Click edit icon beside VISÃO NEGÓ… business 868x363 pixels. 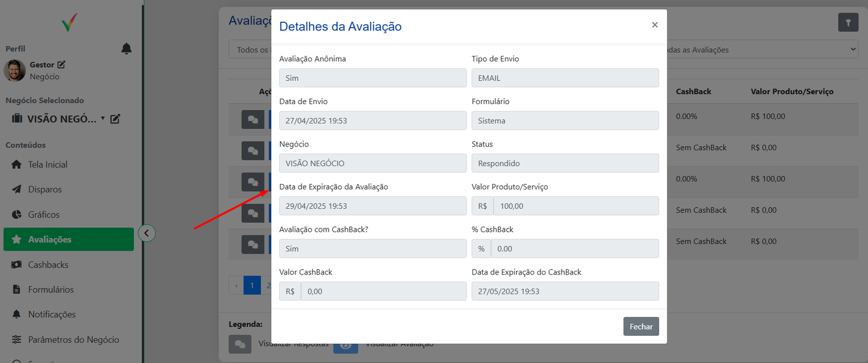click(115, 119)
